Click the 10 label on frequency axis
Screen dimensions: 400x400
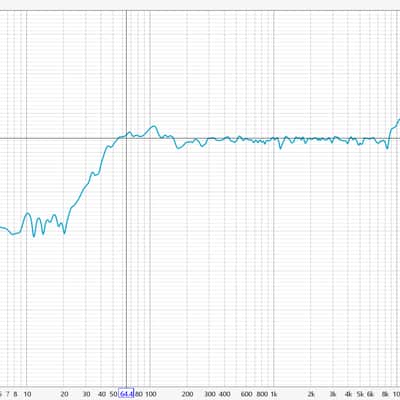[x=27, y=394]
